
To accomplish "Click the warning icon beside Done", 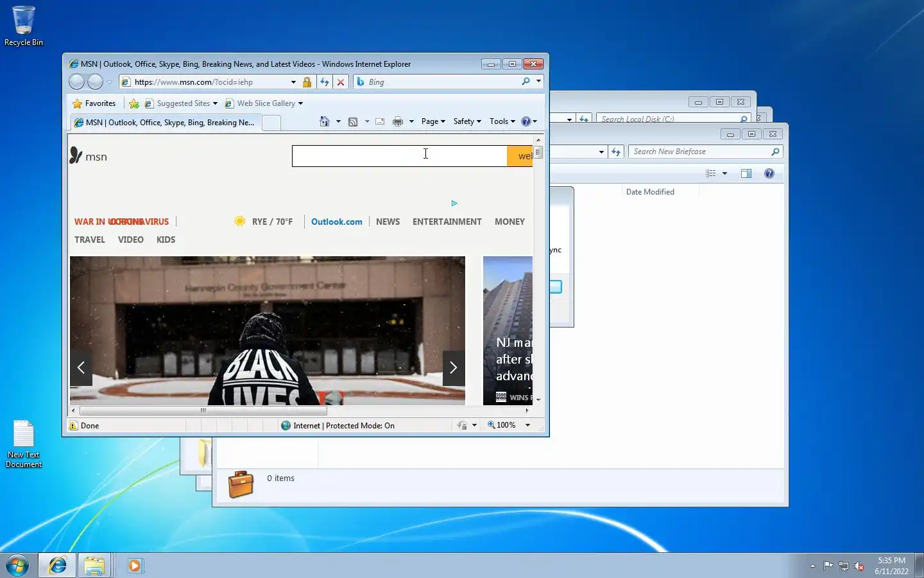I will pos(73,425).
